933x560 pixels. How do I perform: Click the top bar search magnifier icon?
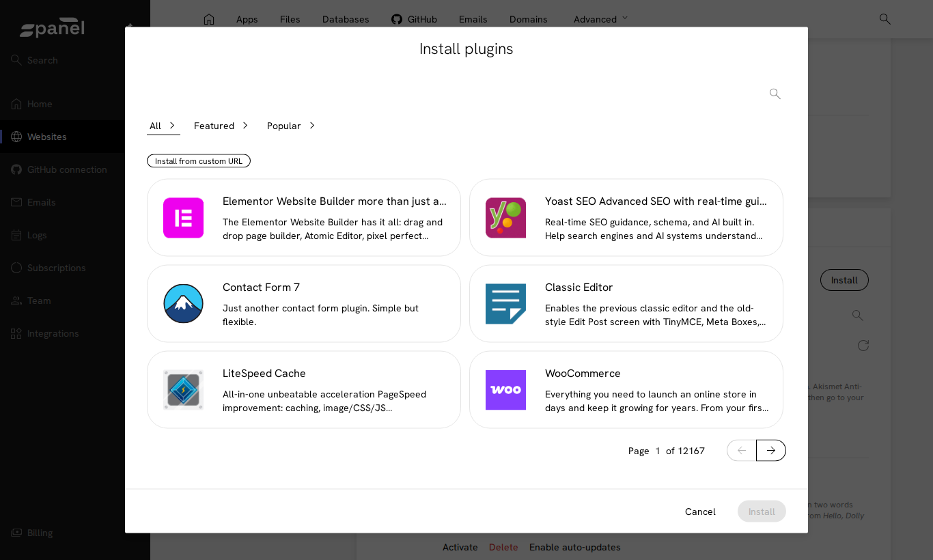point(885,19)
